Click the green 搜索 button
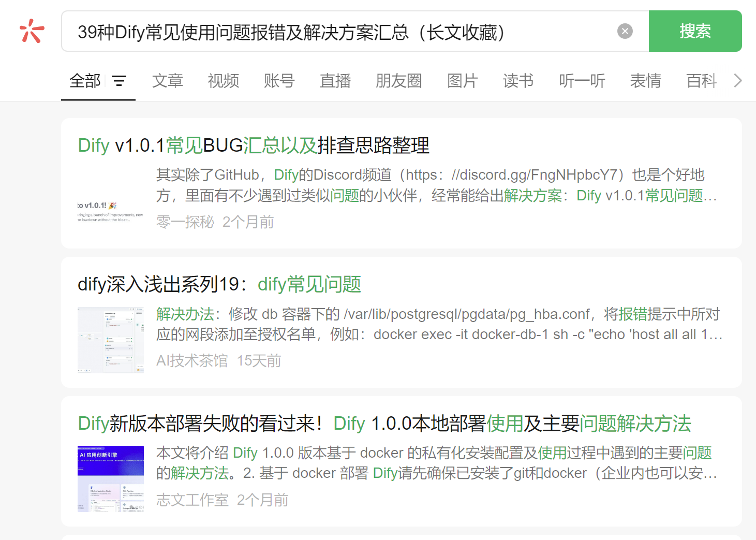The image size is (756, 540). pos(695,31)
